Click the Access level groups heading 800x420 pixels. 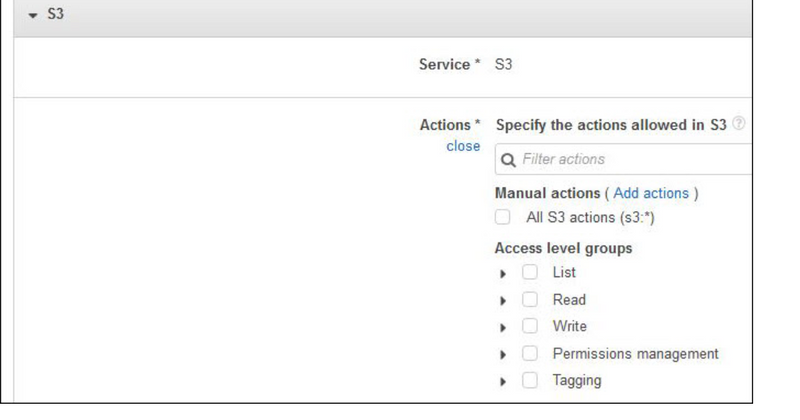563,248
